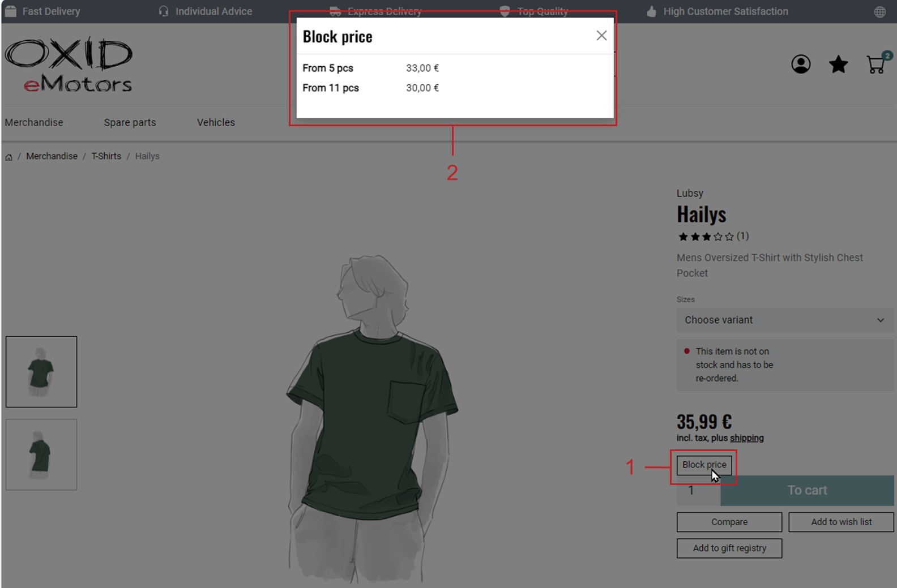Click the Individual Advice headset icon
Image resolution: width=897 pixels, height=588 pixels.
[x=164, y=11]
